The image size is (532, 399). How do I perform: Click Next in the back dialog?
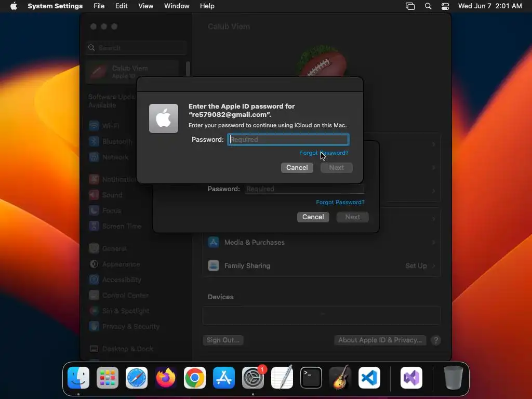(353, 217)
